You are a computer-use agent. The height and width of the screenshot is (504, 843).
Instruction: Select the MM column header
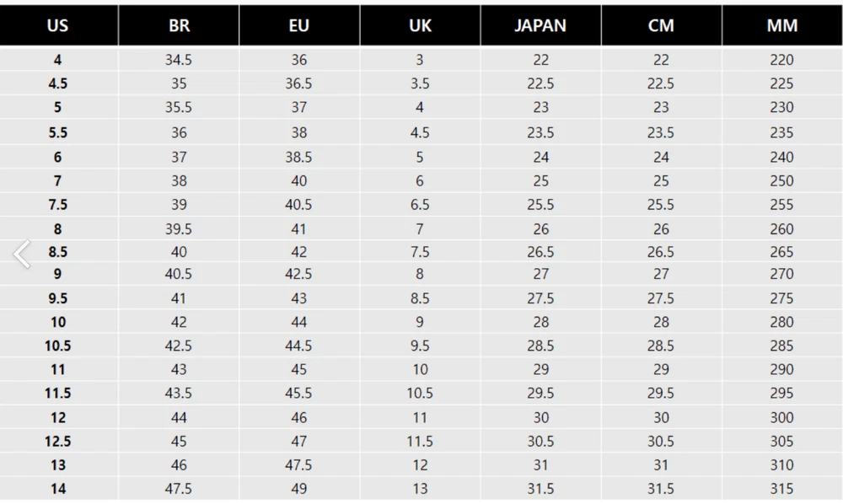point(782,25)
